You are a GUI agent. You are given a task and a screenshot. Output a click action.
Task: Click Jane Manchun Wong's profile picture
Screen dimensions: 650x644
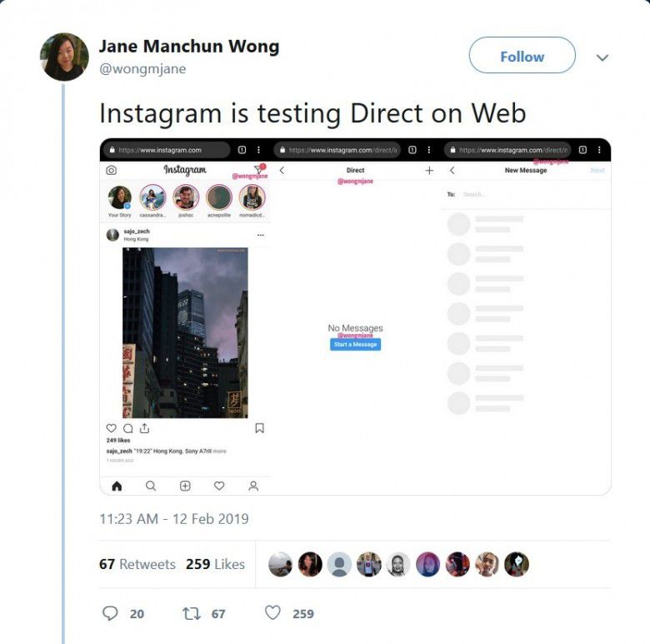pyautogui.click(x=64, y=57)
